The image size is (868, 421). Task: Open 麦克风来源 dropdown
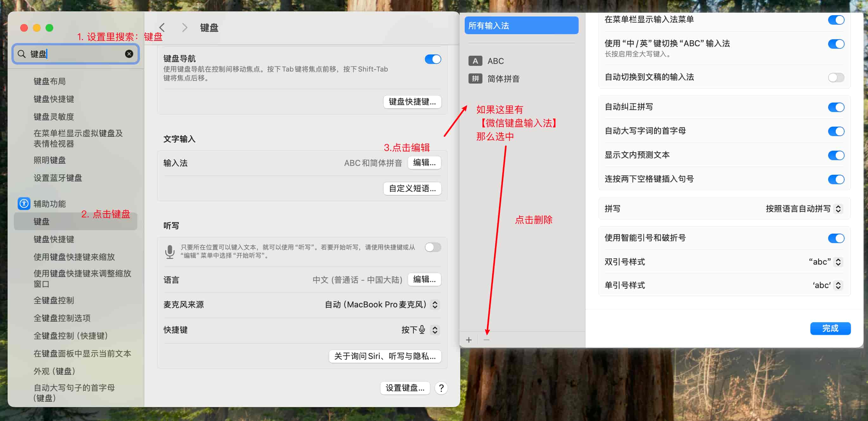(435, 305)
